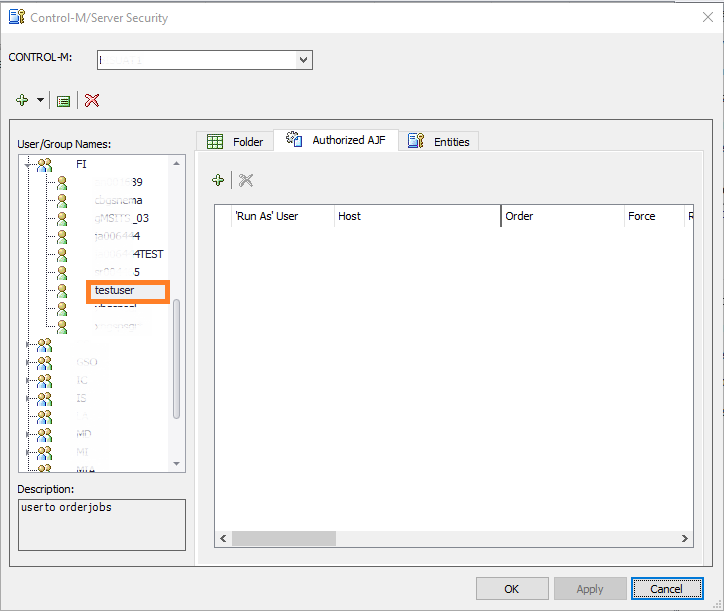The width and height of the screenshot is (724, 611).
Task: Click the OK button
Action: click(512, 589)
